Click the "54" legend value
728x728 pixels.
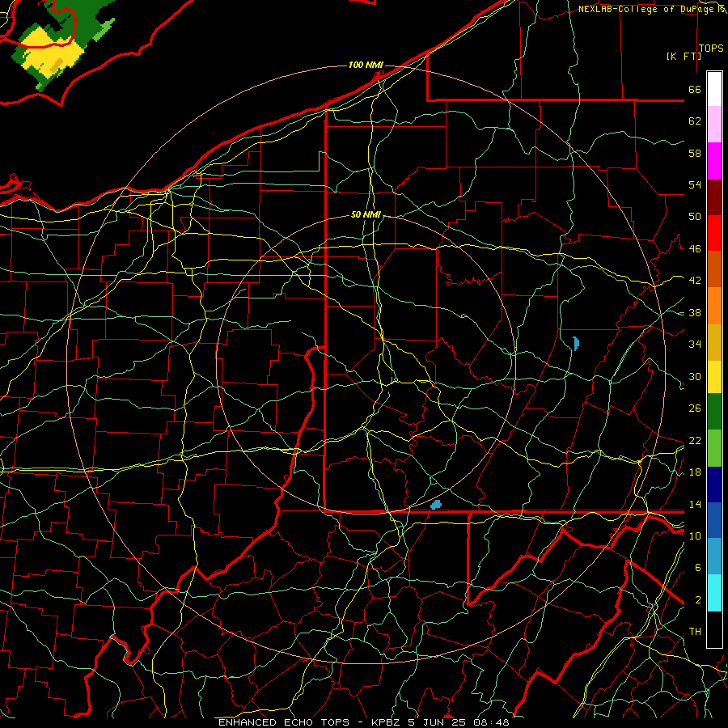click(x=695, y=184)
